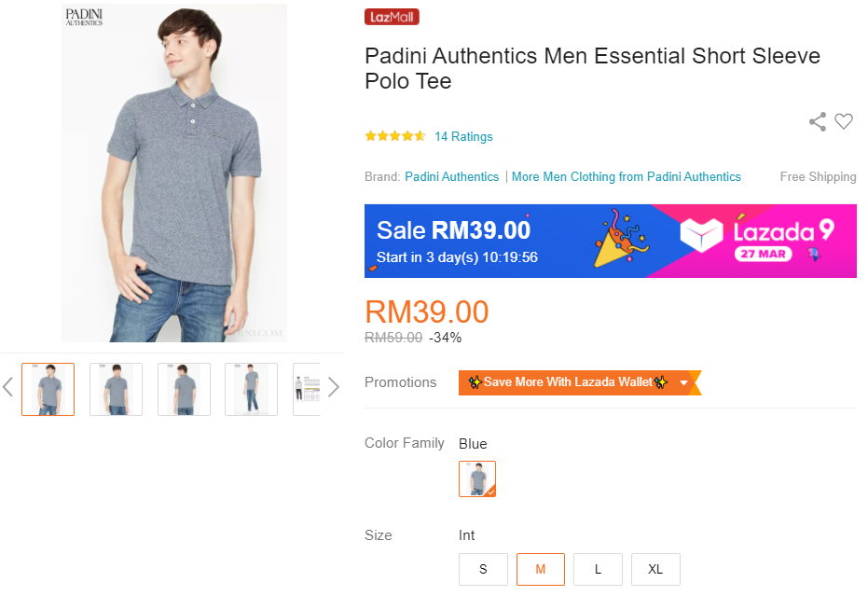The height and width of the screenshot is (596, 868).
Task: Click the star rating icons
Action: 395,136
